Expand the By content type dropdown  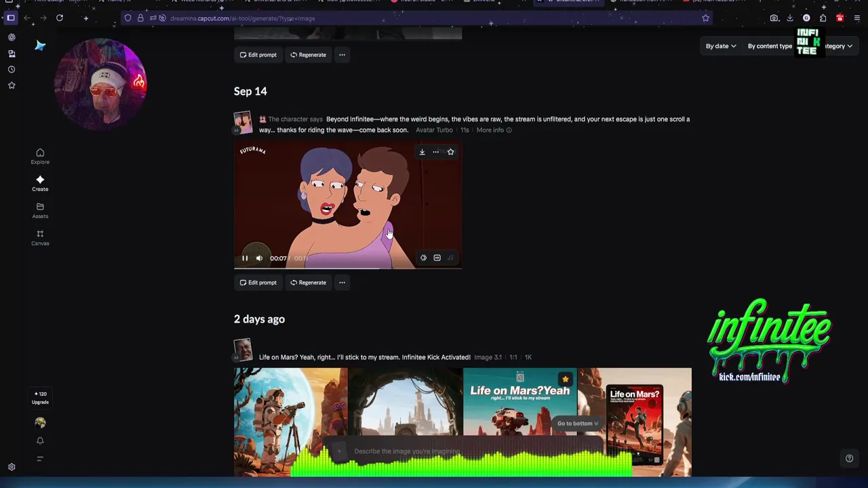pos(770,46)
